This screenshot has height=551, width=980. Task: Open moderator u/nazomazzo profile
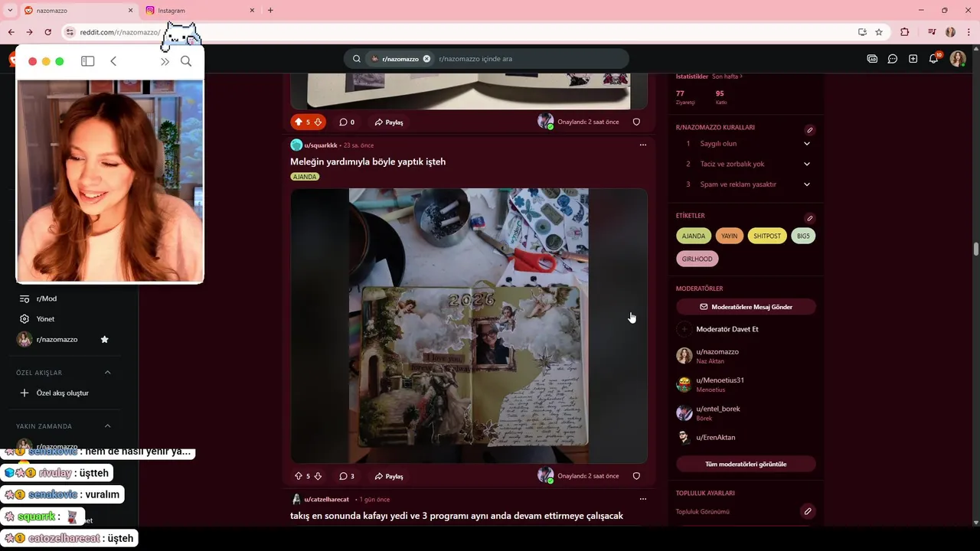point(717,352)
